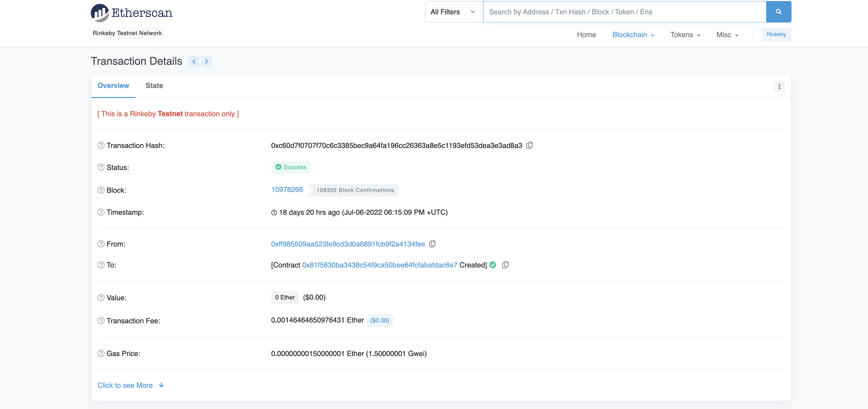This screenshot has height=409, width=868.
Task: Click the timestamp text 18 days 20 hrs ago
Action: [x=363, y=212]
